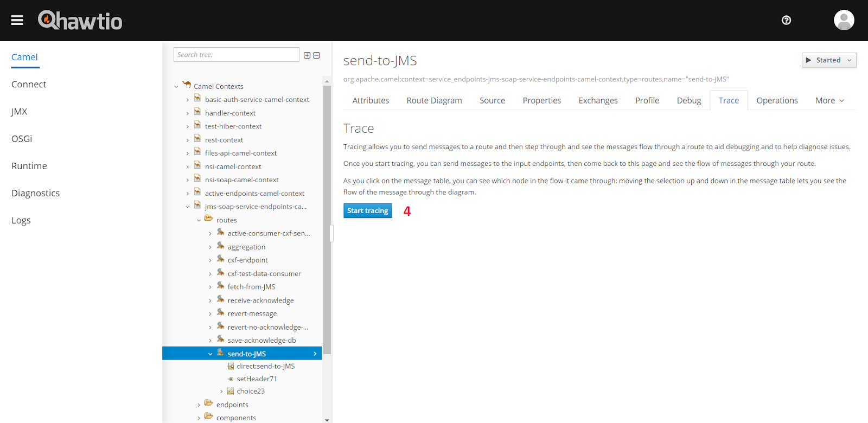Screen dimensions: 868x423
Task: Click the nsi-camel-context icon
Action: point(197,165)
